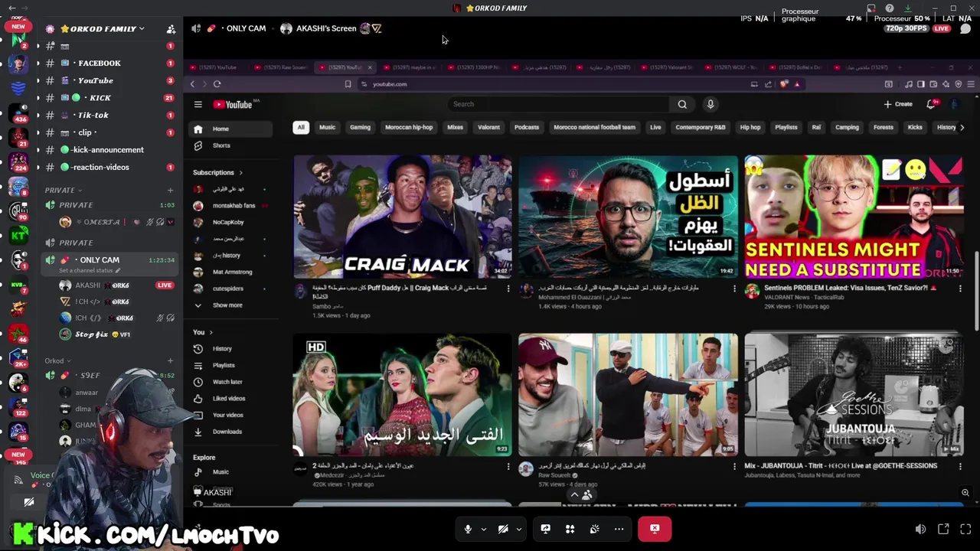
Task: Click the YouTube Create button
Action: tap(898, 104)
